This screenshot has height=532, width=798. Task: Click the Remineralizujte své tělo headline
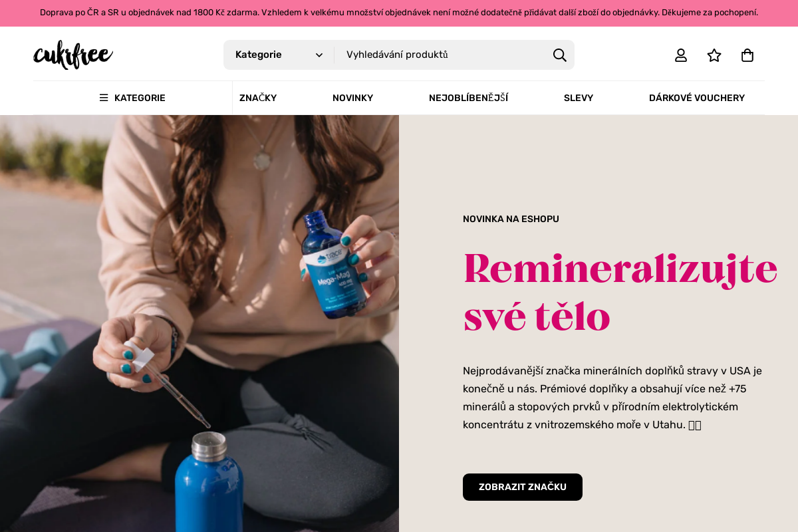(620, 293)
